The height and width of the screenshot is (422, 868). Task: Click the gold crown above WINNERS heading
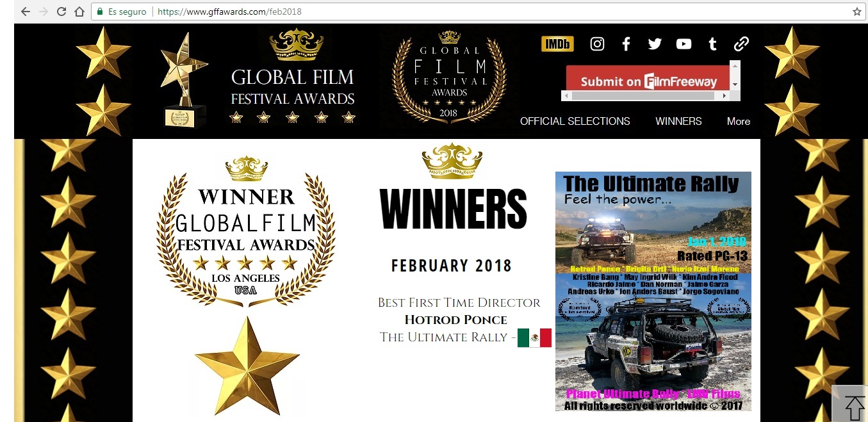tap(452, 160)
